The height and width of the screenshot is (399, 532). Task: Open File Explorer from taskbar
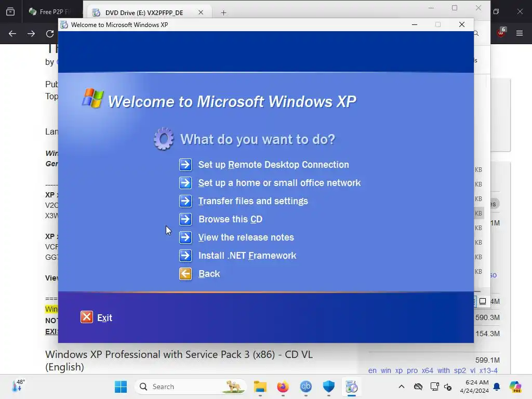point(260,387)
